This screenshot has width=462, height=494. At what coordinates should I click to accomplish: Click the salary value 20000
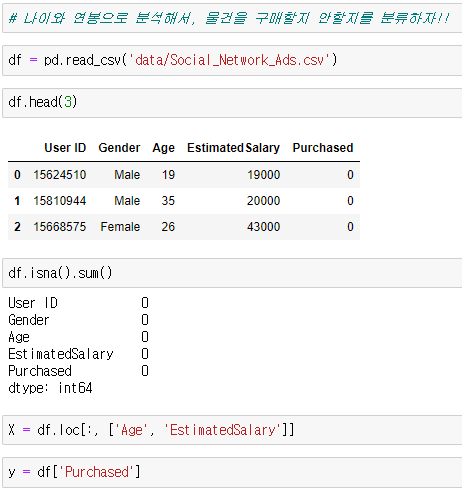pyautogui.click(x=264, y=201)
